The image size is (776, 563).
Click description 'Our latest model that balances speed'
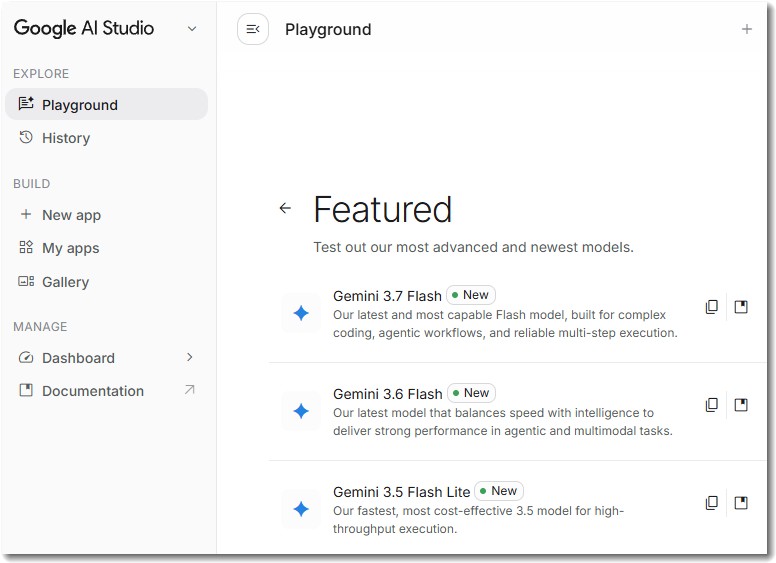pos(503,422)
